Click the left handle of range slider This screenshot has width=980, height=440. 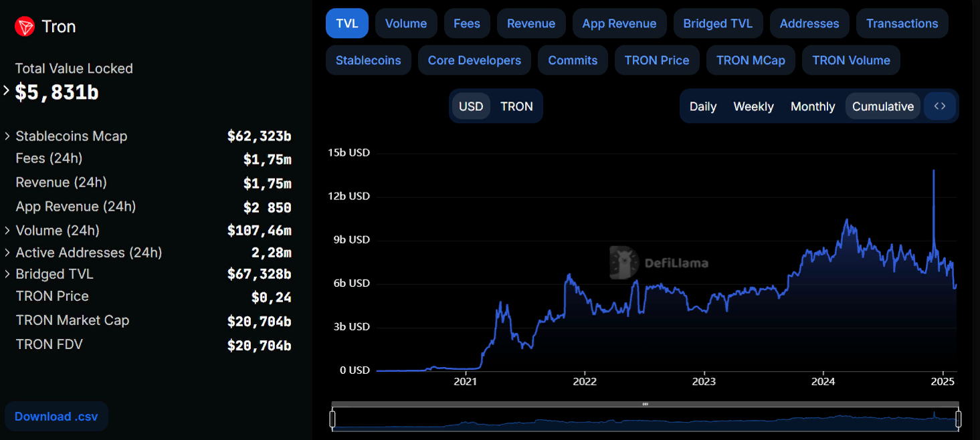point(332,419)
